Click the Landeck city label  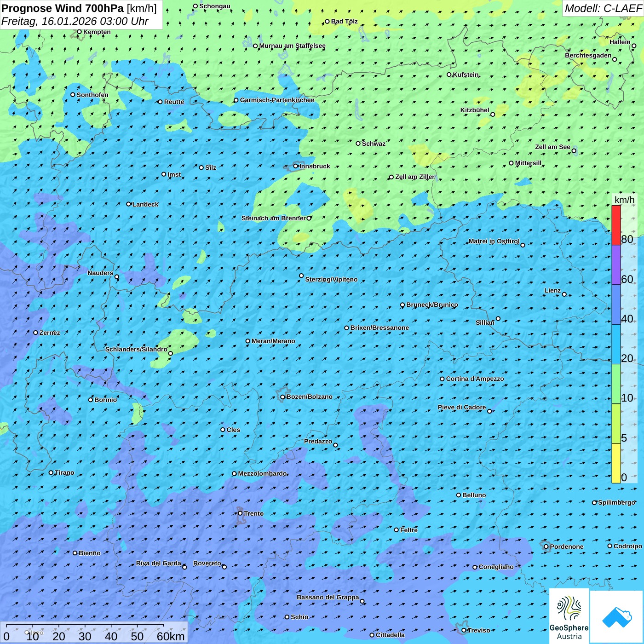(145, 204)
